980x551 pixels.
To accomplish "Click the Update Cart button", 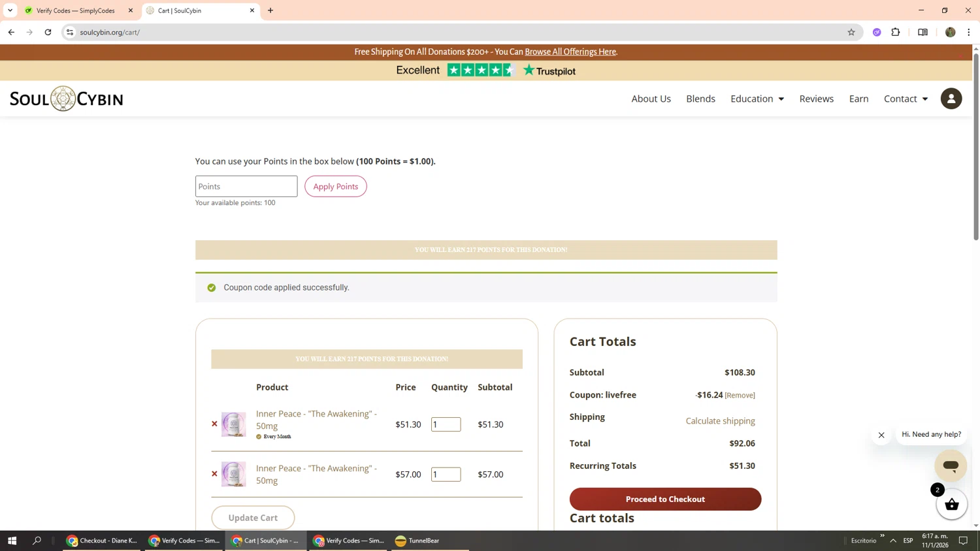I will point(253,518).
